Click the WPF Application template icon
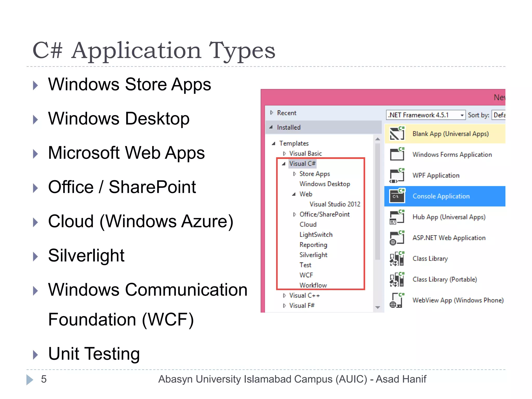The height and width of the screenshot is (399, 532). 397,175
